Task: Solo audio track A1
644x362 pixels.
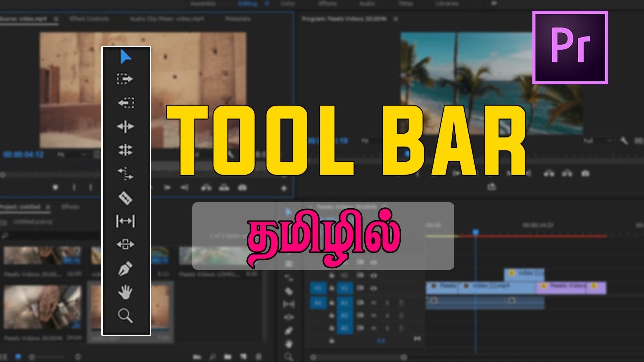Action: click(387, 302)
